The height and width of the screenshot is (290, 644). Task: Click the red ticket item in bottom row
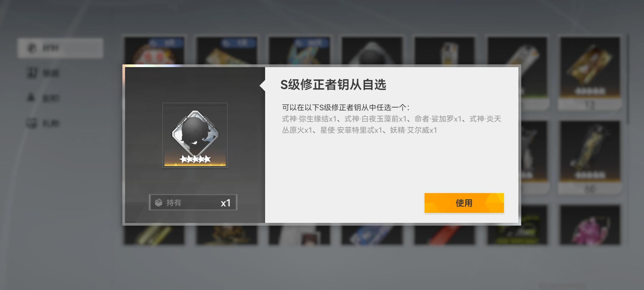(x=445, y=235)
